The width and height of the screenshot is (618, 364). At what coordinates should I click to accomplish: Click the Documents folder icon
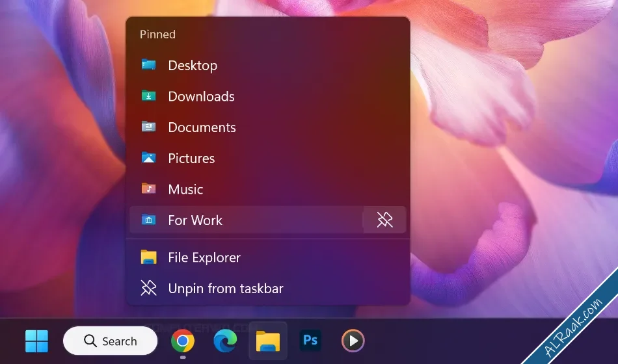(x=148, y=127)
